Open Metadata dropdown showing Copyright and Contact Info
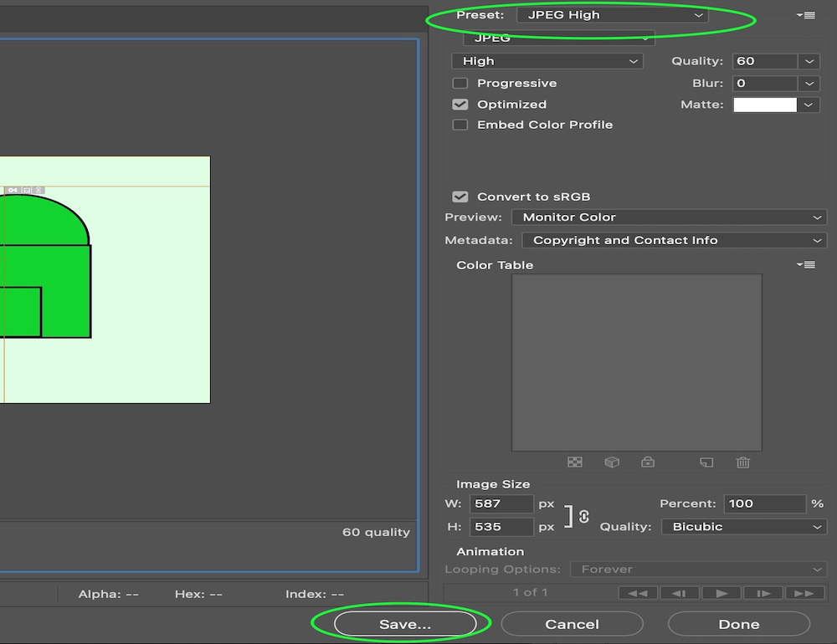The width and height of the screenshot is (837, 644). 674,240
